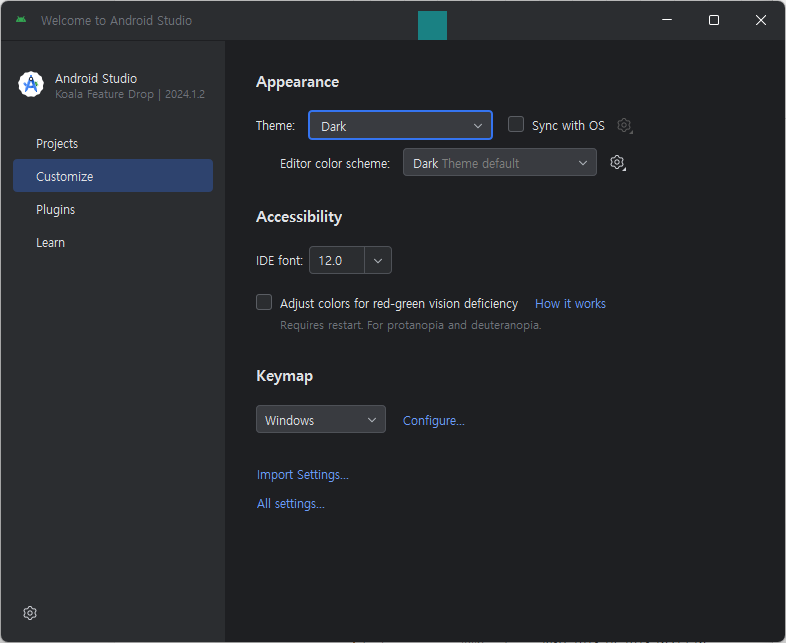This screenshot has width=786, height=643.
Task: Click the Appearance heading
Action: (x=297, y=82)
